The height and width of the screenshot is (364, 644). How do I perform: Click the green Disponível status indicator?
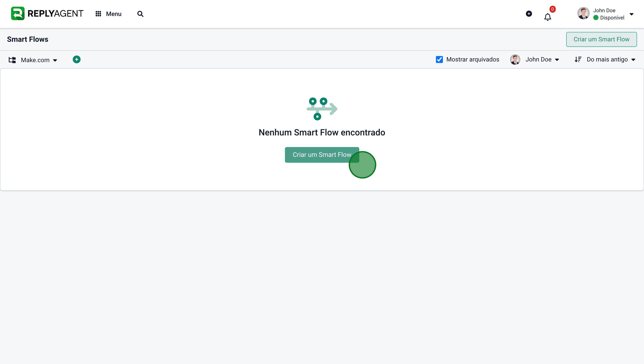point(596,17)
